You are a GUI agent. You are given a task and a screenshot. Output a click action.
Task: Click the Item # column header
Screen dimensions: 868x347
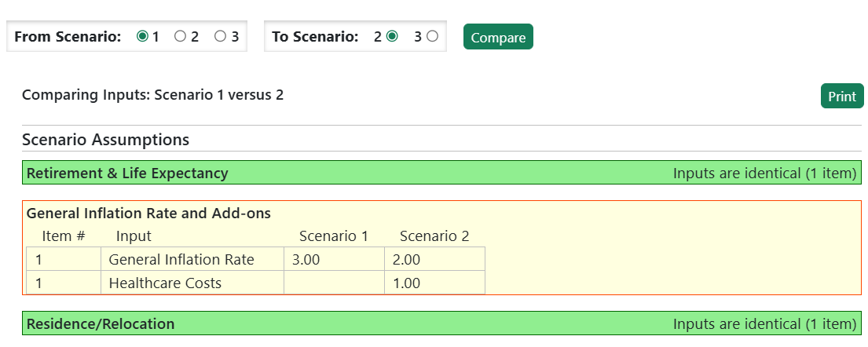tap(64, 236)
